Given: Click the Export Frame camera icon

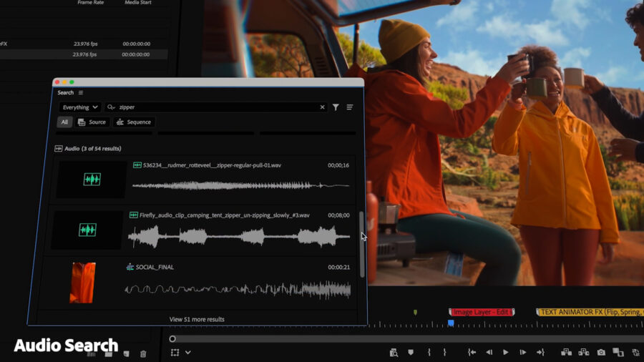Looking at the screenshot, I should (x=601, y=352).
